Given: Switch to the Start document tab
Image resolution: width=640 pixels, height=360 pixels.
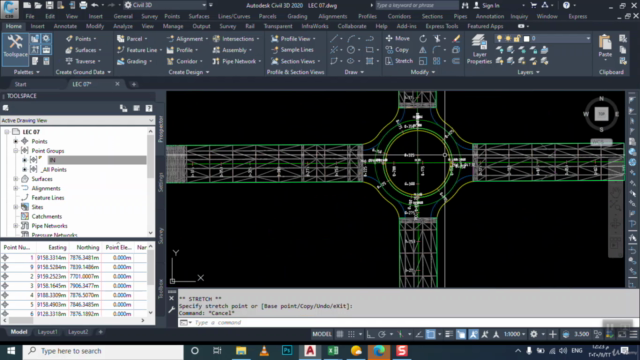Looking at the screenshot, I should click(x=20, y=84).
